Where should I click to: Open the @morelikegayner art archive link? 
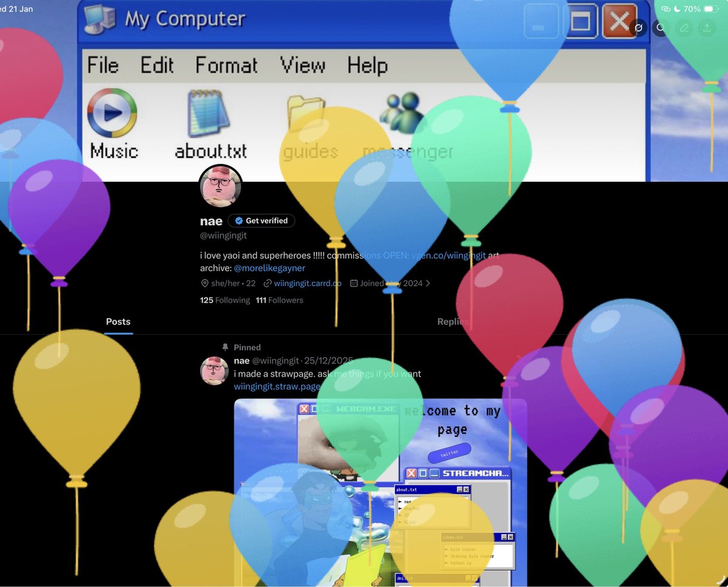(269, 267)
